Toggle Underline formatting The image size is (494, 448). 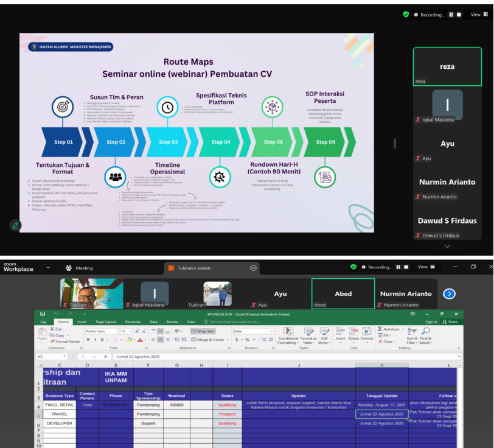pos(102,340)
